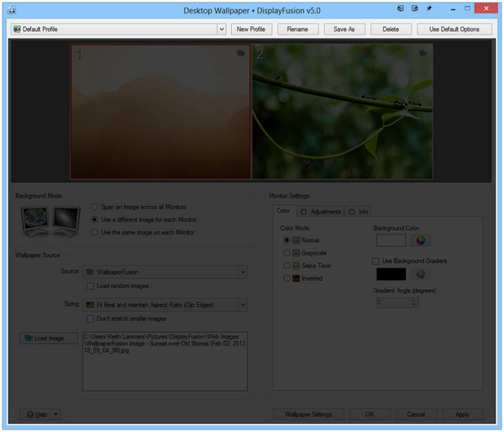This screenshot has width=504, height=432.
Task: Select Span an Image across all Monitors
Action: [94, 207]
